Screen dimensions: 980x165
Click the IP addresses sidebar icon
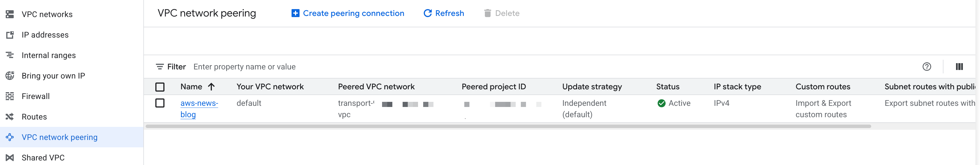[10, 35]
